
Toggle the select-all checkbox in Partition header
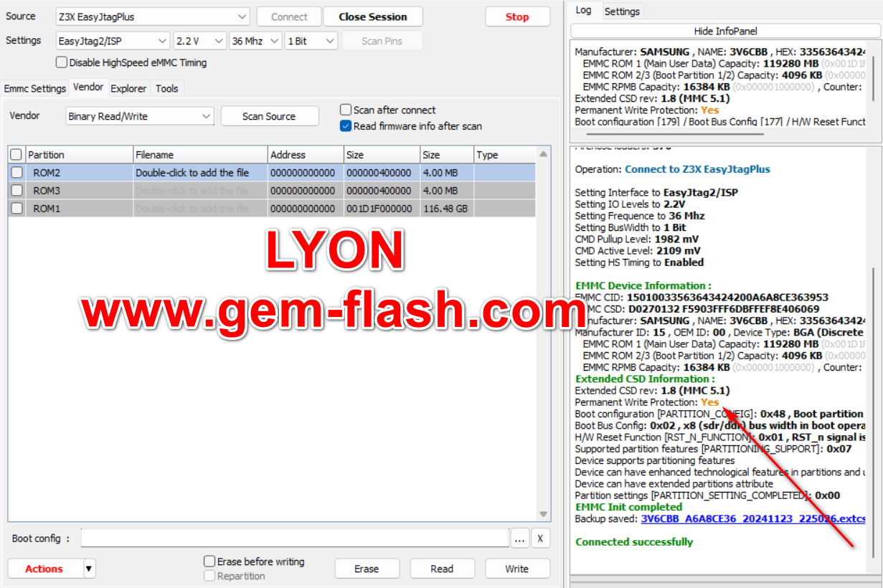[16, 155]
